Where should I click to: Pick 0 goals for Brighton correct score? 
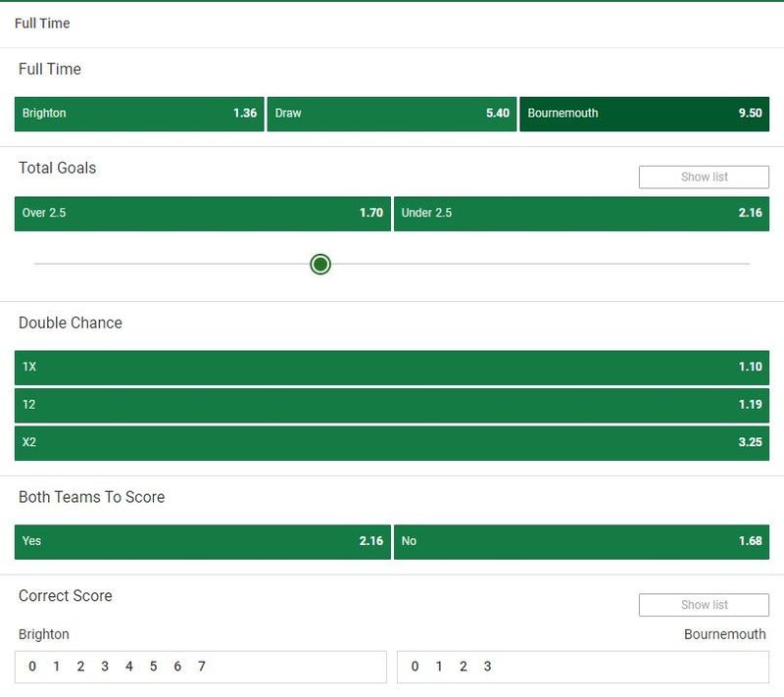[32, 667]
